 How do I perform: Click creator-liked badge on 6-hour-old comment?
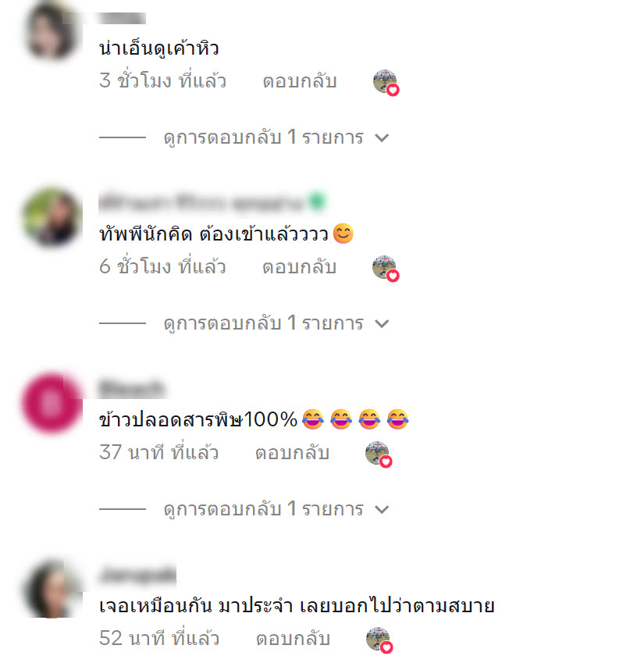coord(386,269)
